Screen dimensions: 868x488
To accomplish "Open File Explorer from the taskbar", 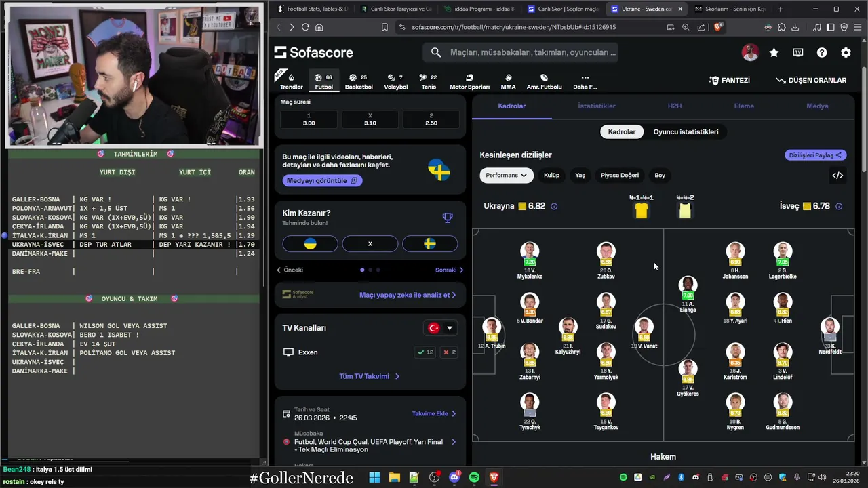I will point(394,477).
